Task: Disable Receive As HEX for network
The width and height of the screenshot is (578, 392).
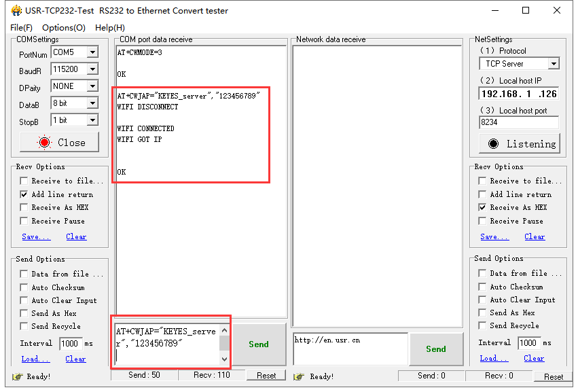Action: click(482, 207)
